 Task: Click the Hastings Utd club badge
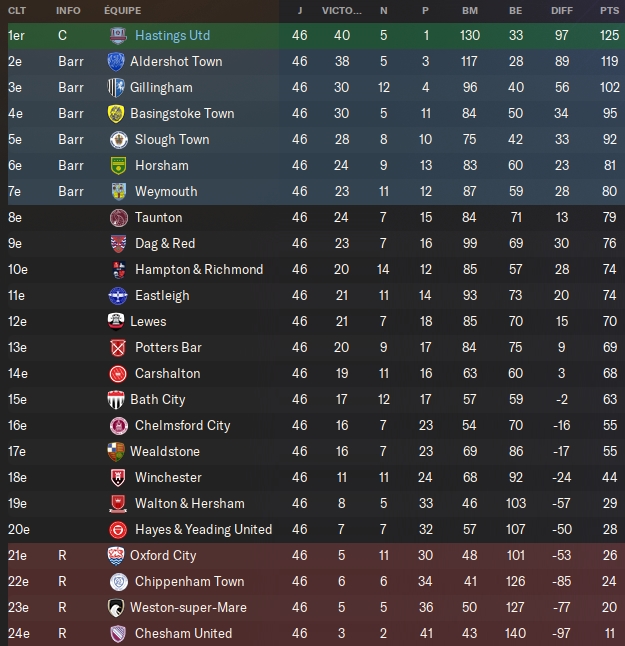[x=118, y=35]
